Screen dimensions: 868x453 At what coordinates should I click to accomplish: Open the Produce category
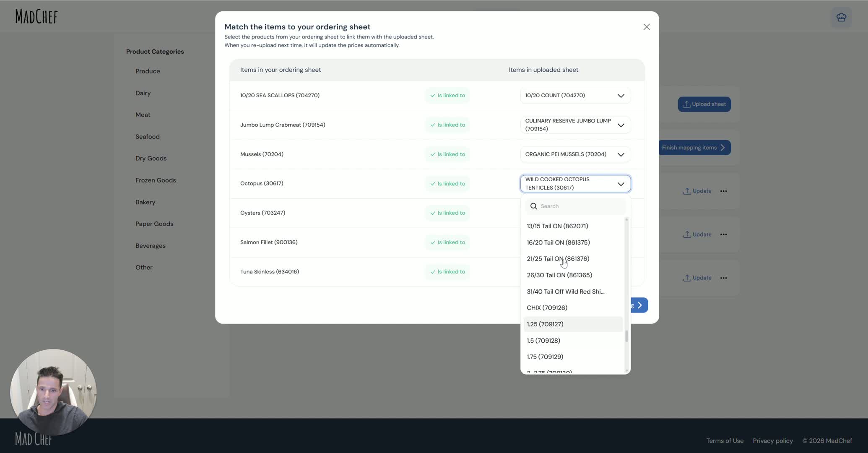[148, 71]
